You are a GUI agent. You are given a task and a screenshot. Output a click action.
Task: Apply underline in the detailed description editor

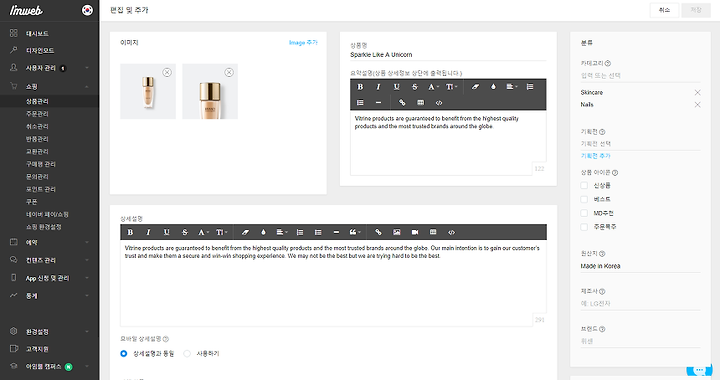tap(166, 232)
